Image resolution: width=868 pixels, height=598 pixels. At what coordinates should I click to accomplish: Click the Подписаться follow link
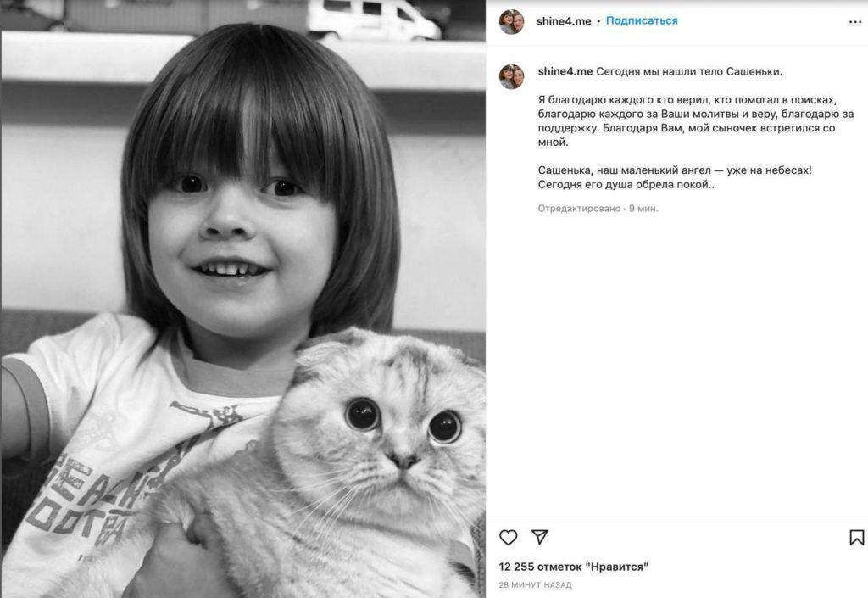[x=642, y=21]
